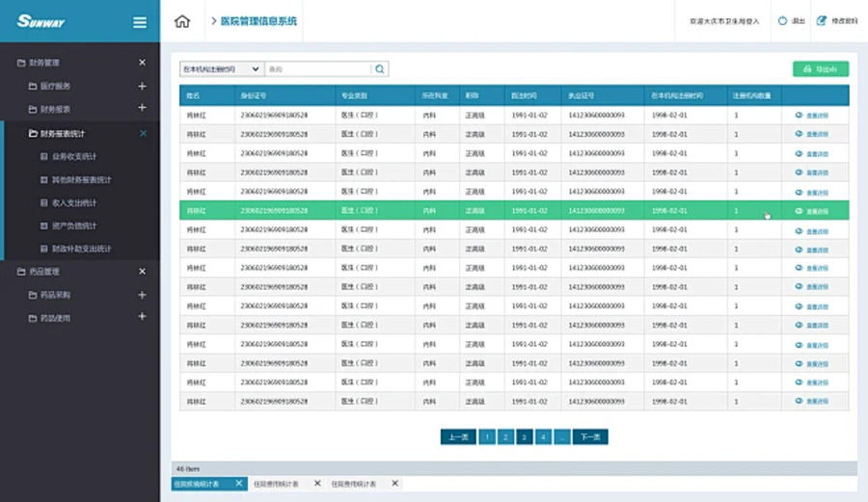868x502 pixels.
Task: Click the 修改密码 edit password icon
Action: (822, 21)
